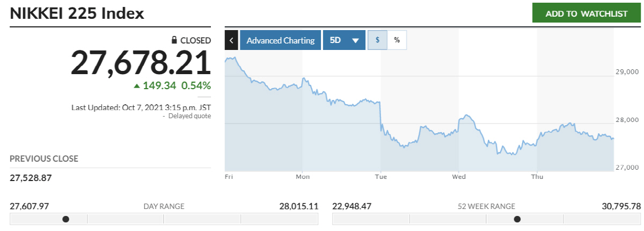Click the previous close value 27,528.87

point(31,178)
